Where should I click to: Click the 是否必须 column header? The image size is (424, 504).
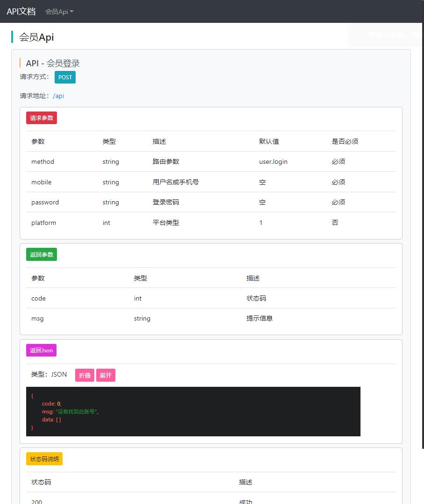pyautogui.click(x=345, y=141)
